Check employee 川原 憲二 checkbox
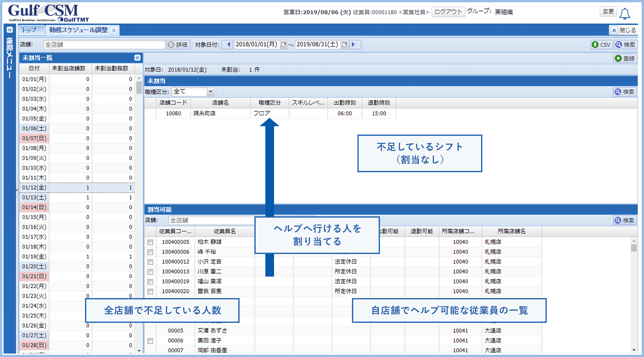This screenshot has height=357, width=644. (150, 272)
